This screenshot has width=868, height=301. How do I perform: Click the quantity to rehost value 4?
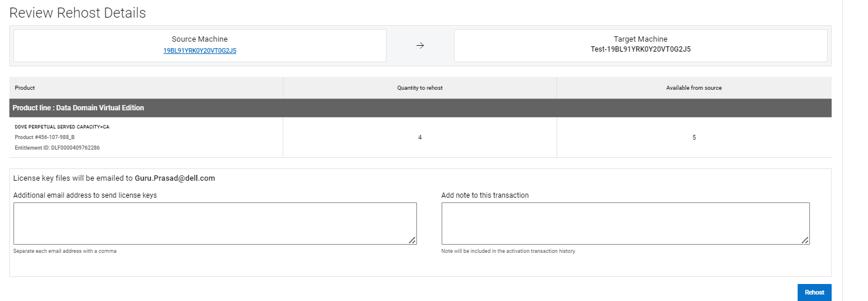pos(420,137)
